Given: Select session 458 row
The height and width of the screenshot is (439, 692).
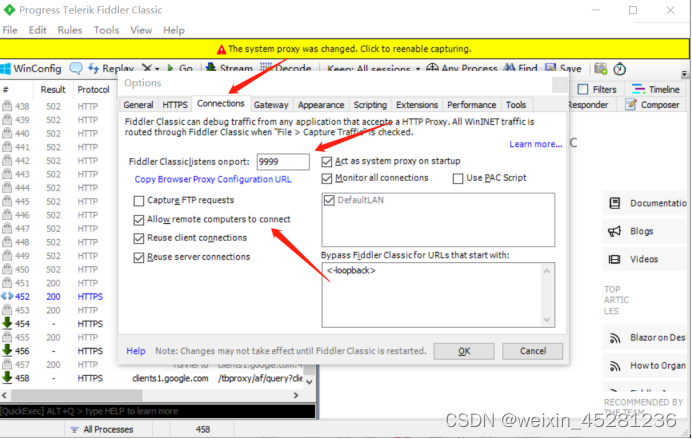Looking at the screenshot, I should [x=152, y=379].
